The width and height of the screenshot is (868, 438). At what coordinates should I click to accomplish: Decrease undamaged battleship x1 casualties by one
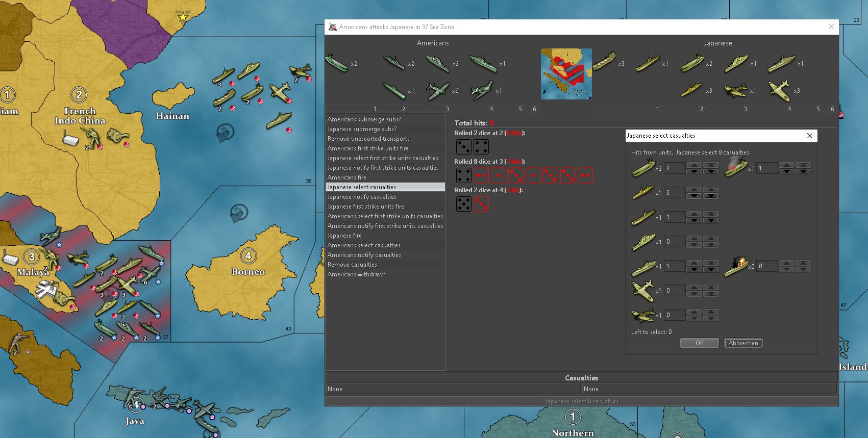(x=694, y=269)
